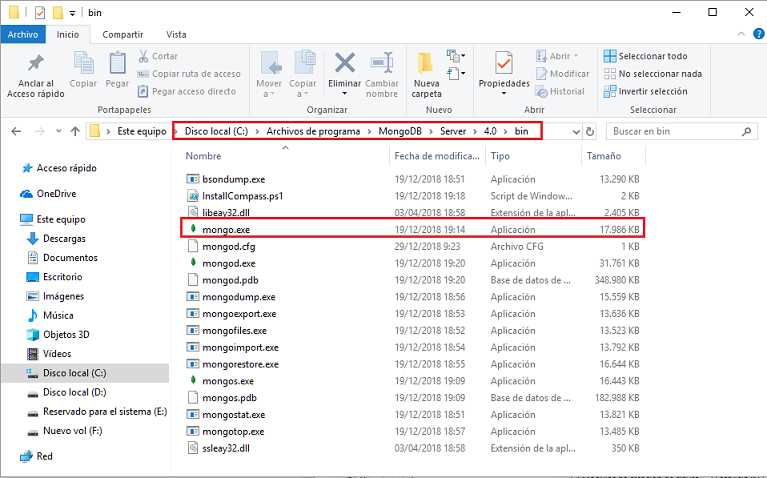Expand the Eliminar dropdown arrow
This screenshot has height=478, width=767.
pos(344,93)
